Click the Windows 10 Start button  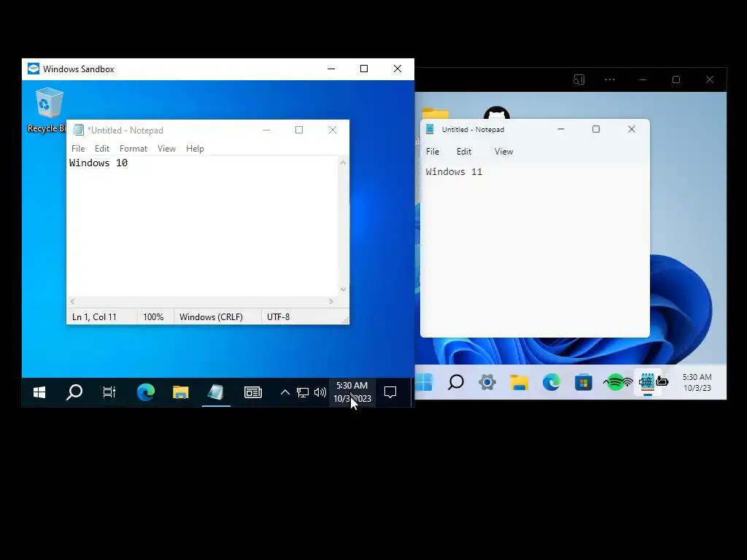coord(39,392)
